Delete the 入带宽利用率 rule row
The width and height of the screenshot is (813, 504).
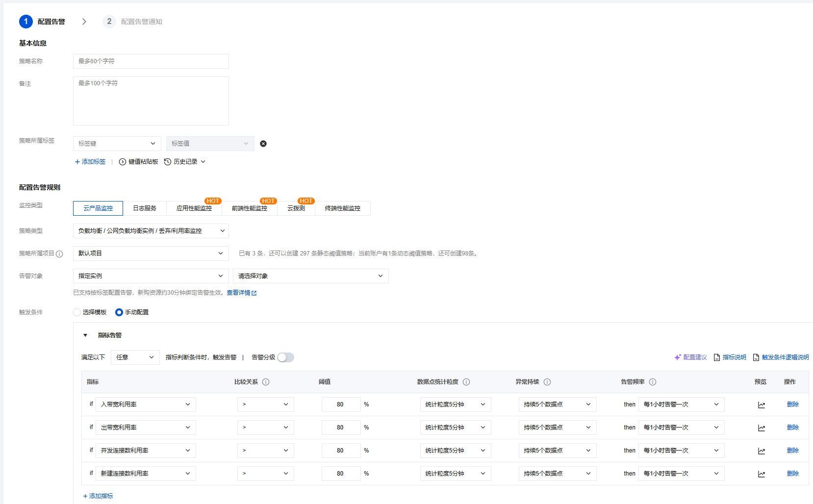(793, 404)
